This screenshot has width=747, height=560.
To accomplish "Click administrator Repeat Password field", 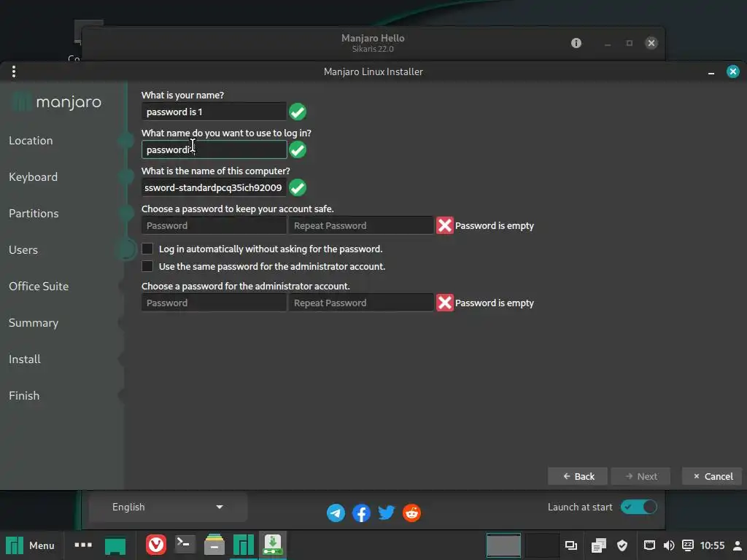I will tap(361, 303).
